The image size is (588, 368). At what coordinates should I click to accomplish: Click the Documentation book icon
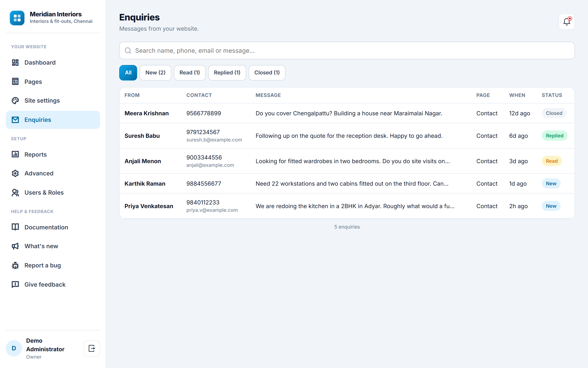pyautogui.click(x=15, y=227)
